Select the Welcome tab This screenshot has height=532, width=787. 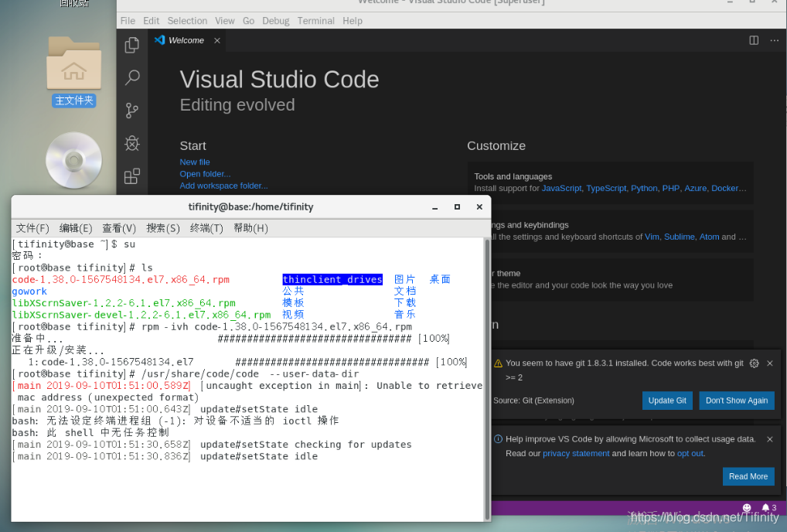(186, 40)
